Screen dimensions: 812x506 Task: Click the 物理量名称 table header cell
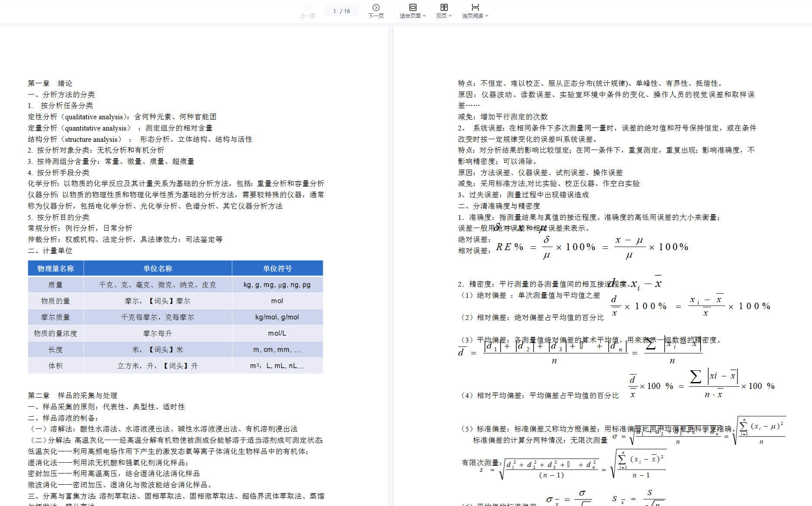(56, 268)
